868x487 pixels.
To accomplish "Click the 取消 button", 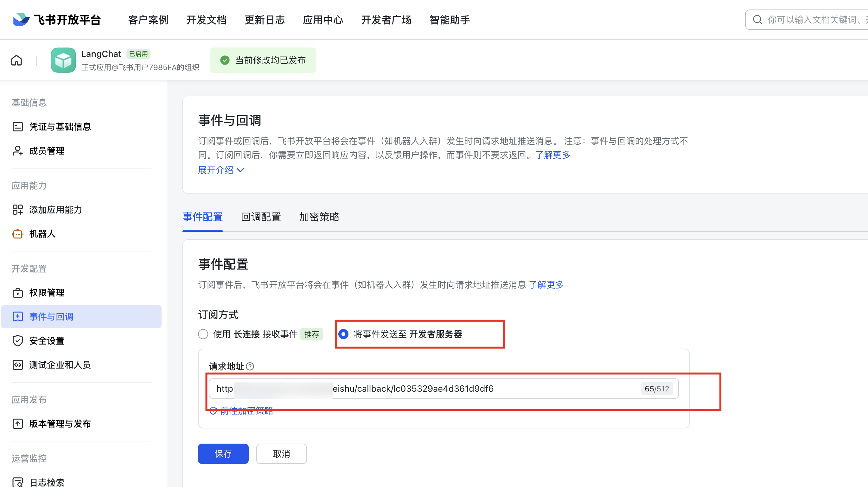I will [x=281, y=454].
